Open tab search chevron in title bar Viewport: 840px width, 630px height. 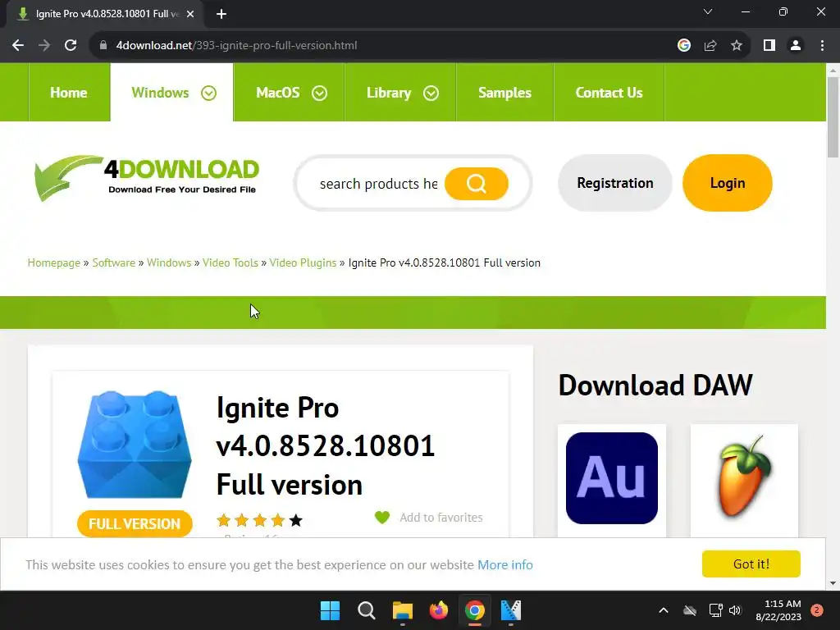pyautogui.click(x=708, y=11)
